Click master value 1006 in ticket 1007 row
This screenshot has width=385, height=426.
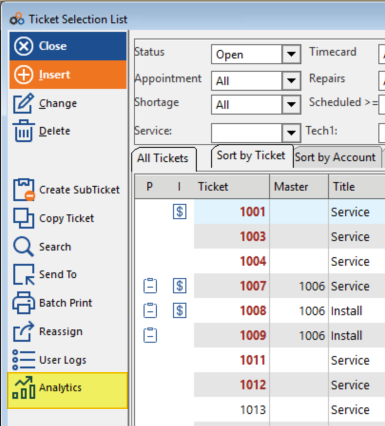click(x=312, y=286)
